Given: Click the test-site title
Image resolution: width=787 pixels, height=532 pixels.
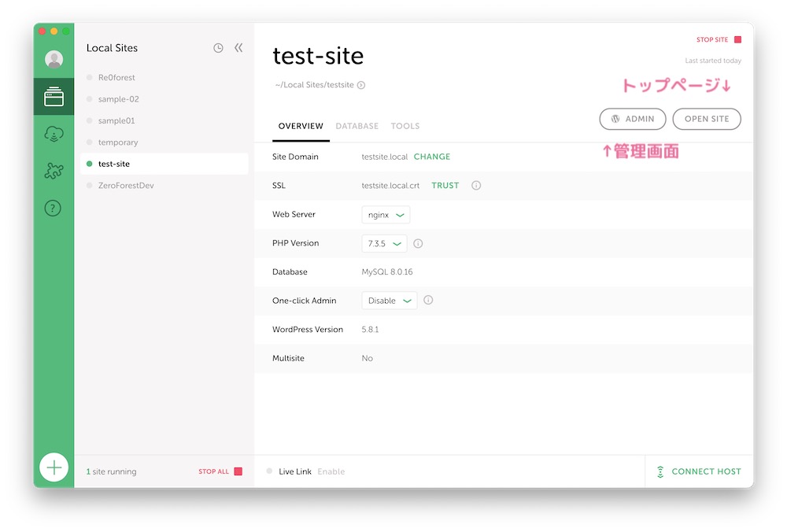Looking at the screenshot, I should (318, 56).
